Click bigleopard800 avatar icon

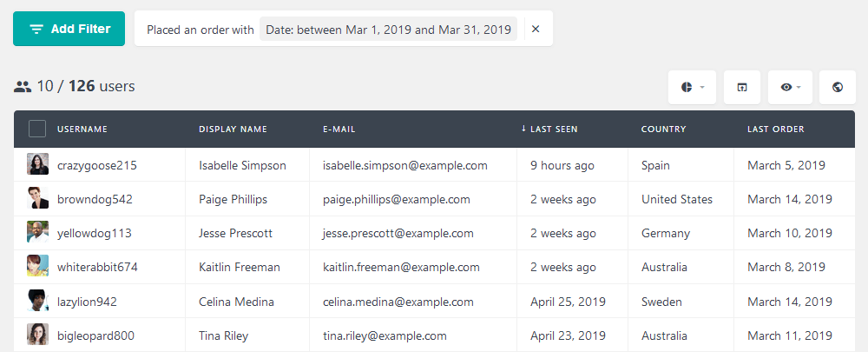click(37, 335)
